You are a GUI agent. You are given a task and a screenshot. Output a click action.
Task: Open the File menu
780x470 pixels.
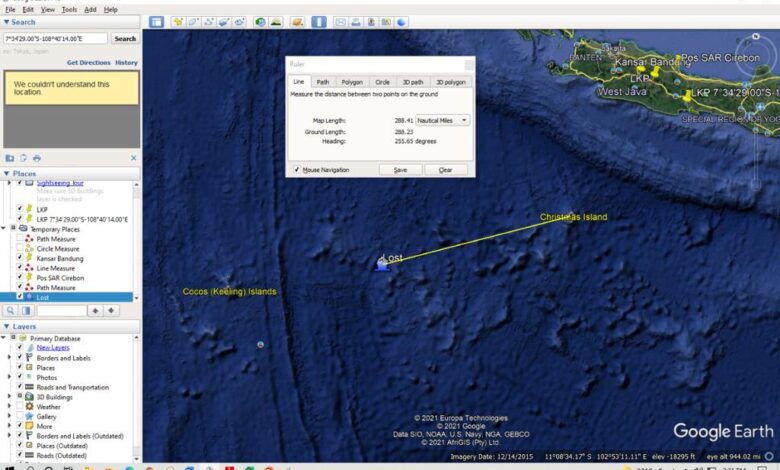point(10,9)
